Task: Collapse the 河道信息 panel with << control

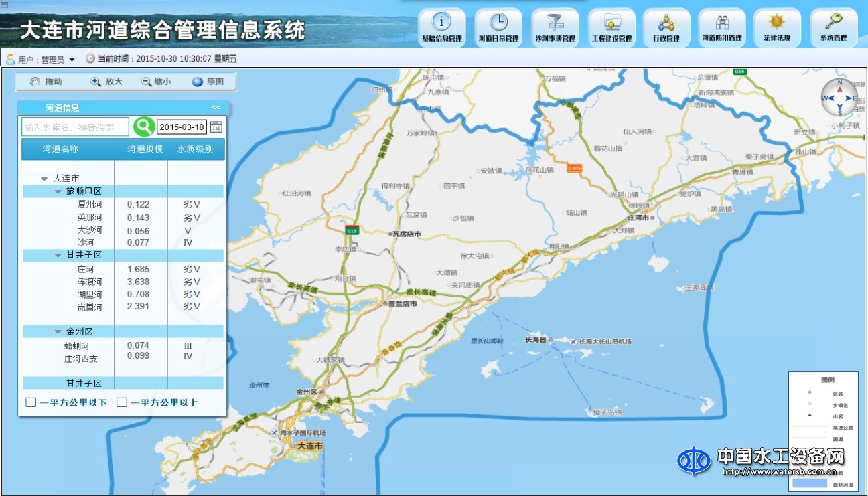Action: coord(216,107)
